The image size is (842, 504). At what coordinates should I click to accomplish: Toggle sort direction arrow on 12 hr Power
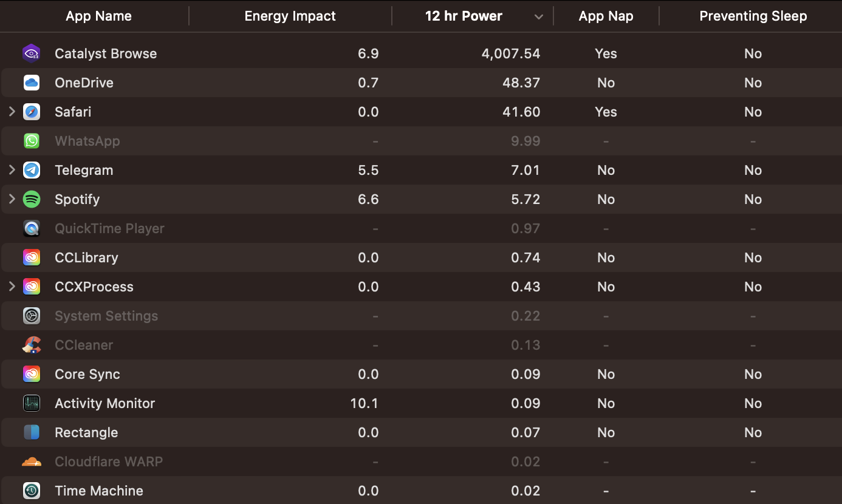coord(539,17)
